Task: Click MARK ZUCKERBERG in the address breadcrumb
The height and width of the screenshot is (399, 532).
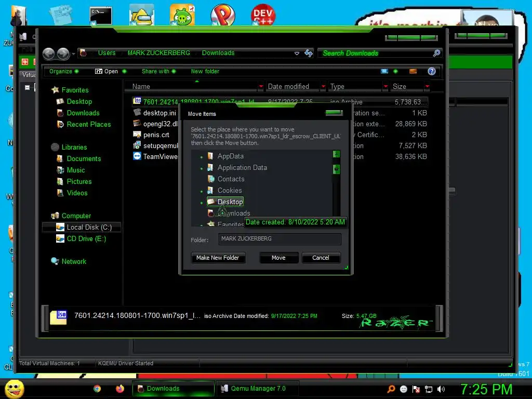Action: coord(159,53)
